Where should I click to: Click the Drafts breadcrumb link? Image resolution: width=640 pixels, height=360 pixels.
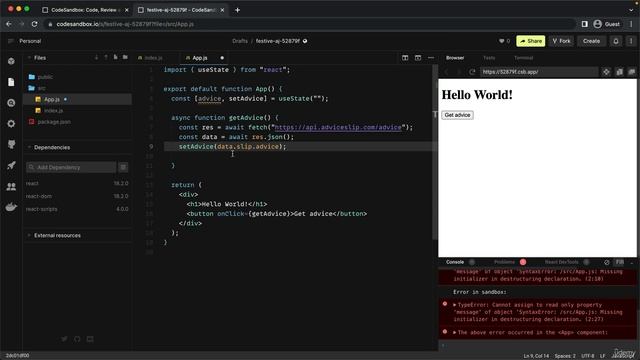[x=240, y=41]
